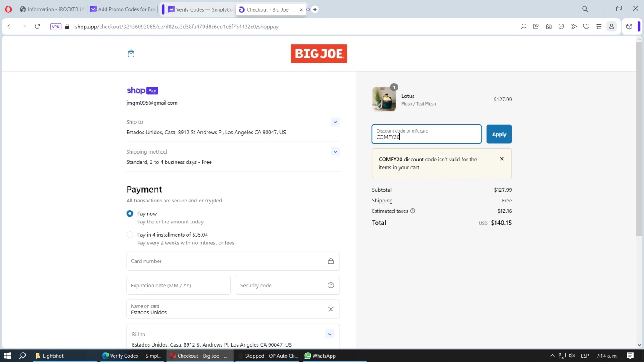
Task: Click the Shop Pay logo
Action: pyautogui.click(x=142, y=90)
